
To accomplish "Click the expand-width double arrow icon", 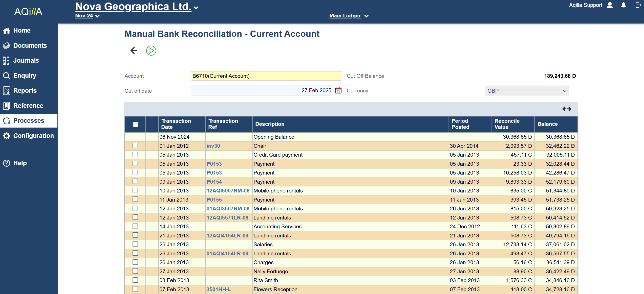I will (x=567, y=109).
